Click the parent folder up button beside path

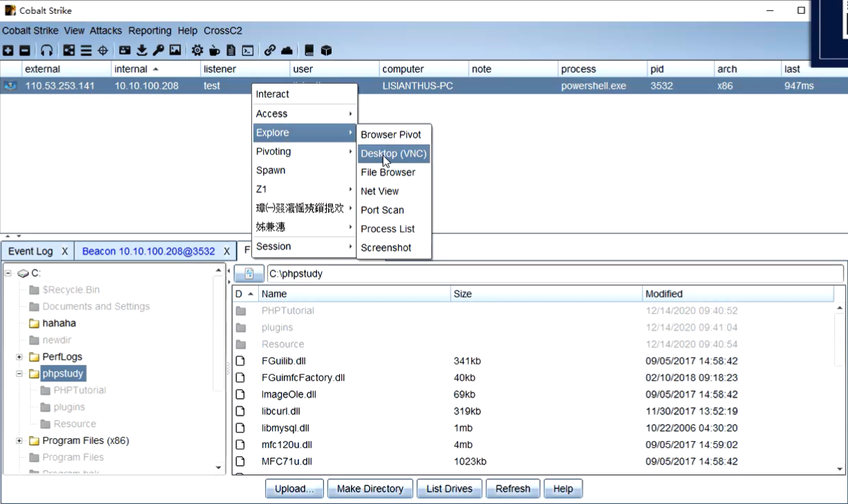click(249, 273)
